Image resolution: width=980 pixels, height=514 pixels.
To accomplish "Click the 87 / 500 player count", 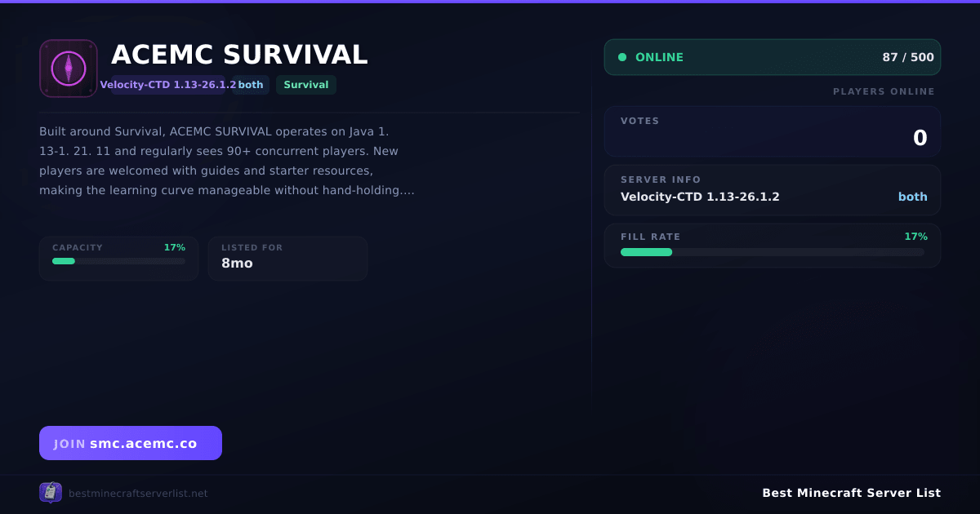I will coord(908,57).
